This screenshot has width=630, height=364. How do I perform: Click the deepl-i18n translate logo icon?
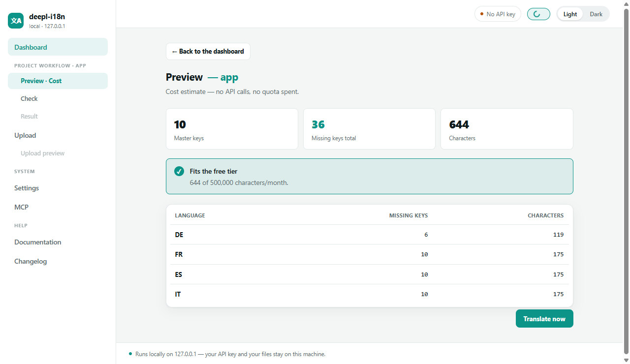click(x=16, y=21)
